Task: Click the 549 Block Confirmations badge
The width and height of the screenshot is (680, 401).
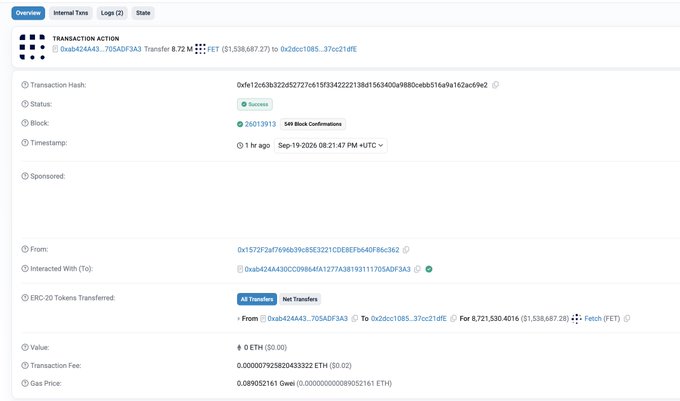Action: [x=313, y=124]
